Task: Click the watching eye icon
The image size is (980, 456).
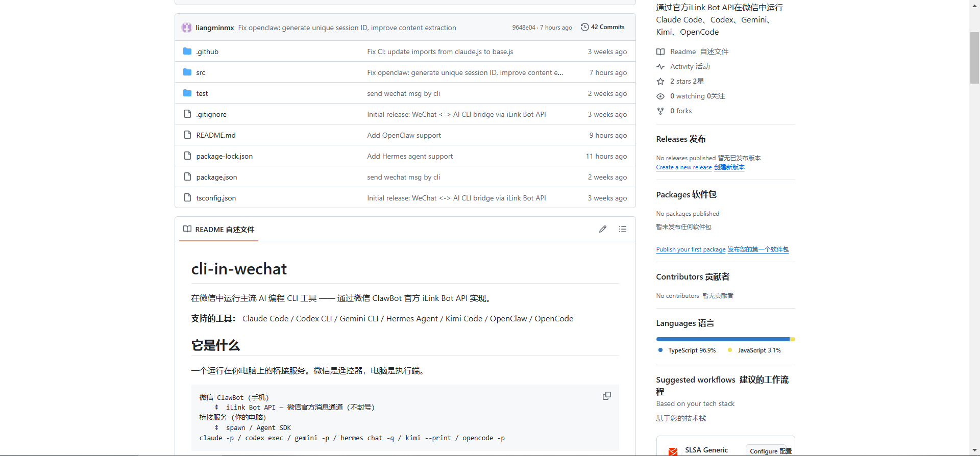Action: click(660, 96)
